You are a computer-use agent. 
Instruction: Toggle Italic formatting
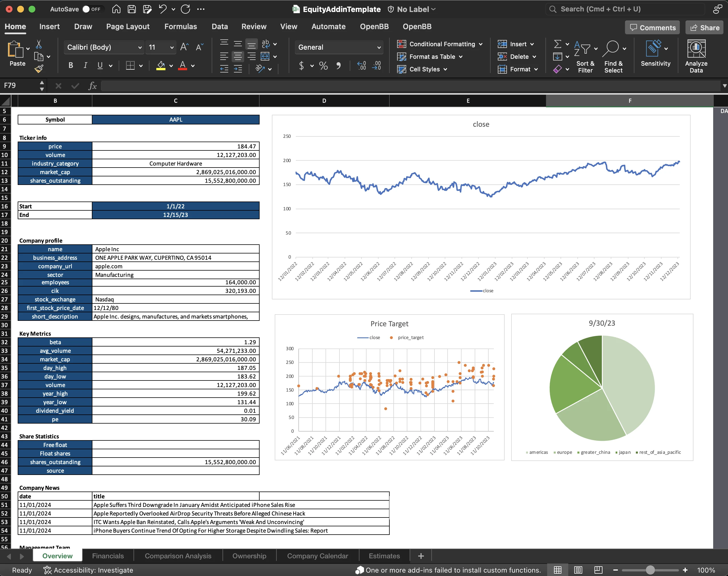point(85,65)
